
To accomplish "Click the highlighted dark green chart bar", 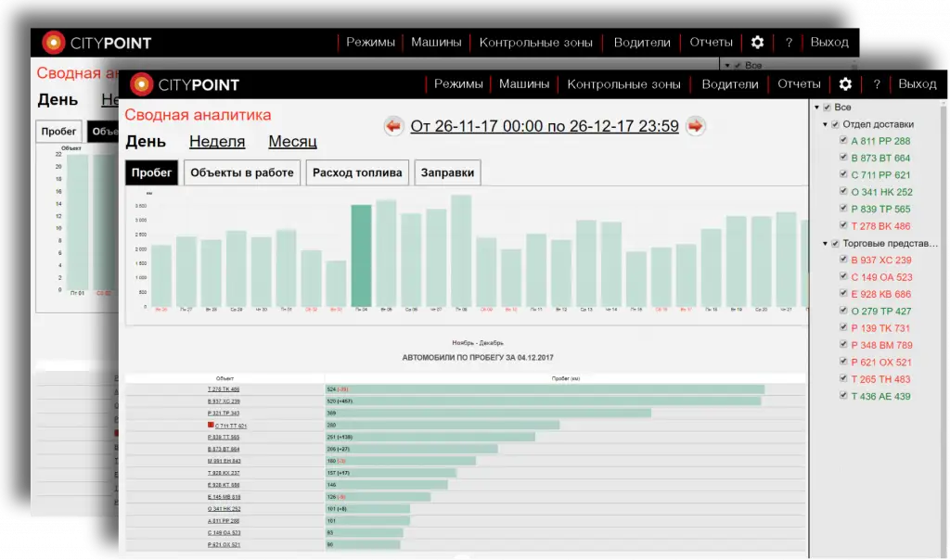I will click(361, 255).
